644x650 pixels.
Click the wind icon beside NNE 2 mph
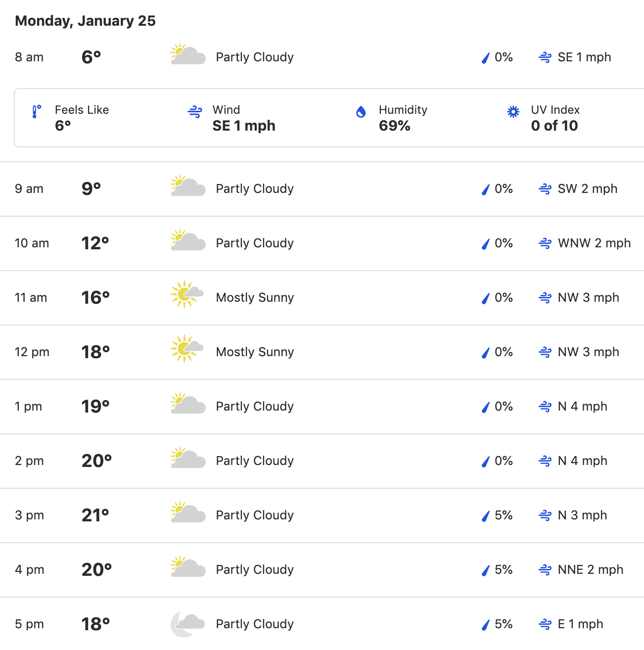coord(545,570)
